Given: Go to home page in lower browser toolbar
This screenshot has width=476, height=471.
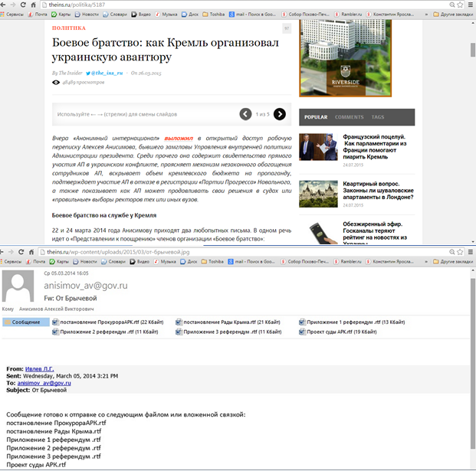Looking at the screenshot, I should [31, 252].
